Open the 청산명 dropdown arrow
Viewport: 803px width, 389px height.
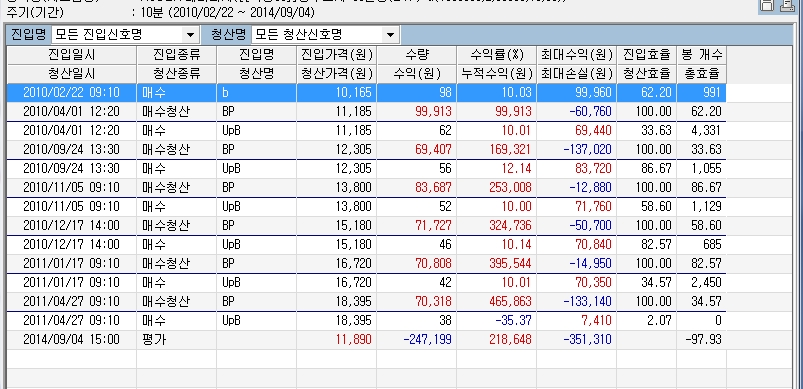(x=390, y=35)
